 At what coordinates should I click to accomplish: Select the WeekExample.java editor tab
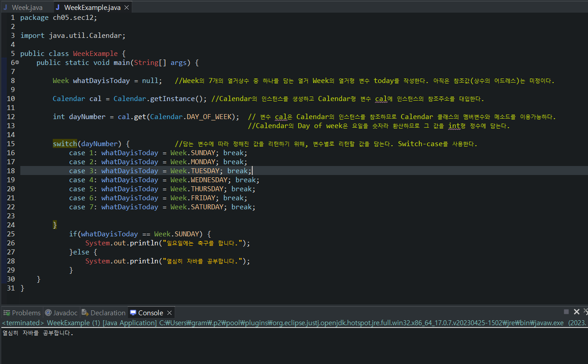tap(92, 7)
